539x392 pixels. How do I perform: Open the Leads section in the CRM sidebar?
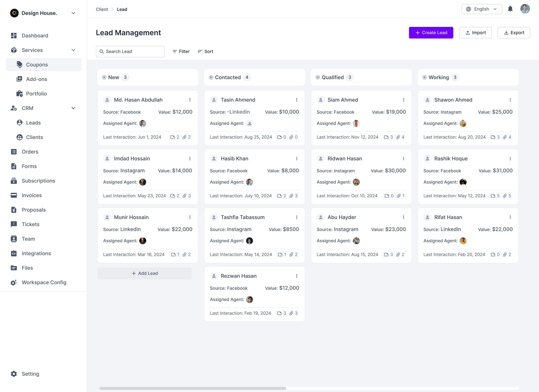pyautogui.click(x=34, y=123)
